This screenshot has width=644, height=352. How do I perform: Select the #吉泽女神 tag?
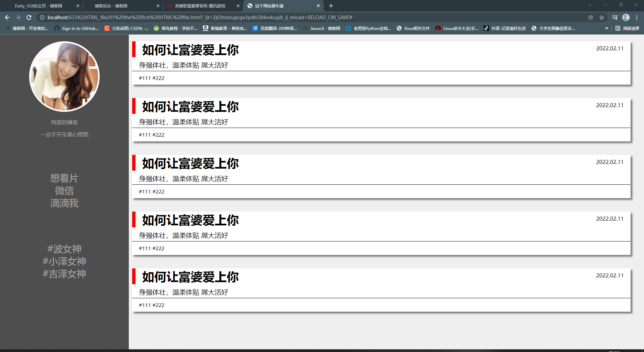point(64,274)
